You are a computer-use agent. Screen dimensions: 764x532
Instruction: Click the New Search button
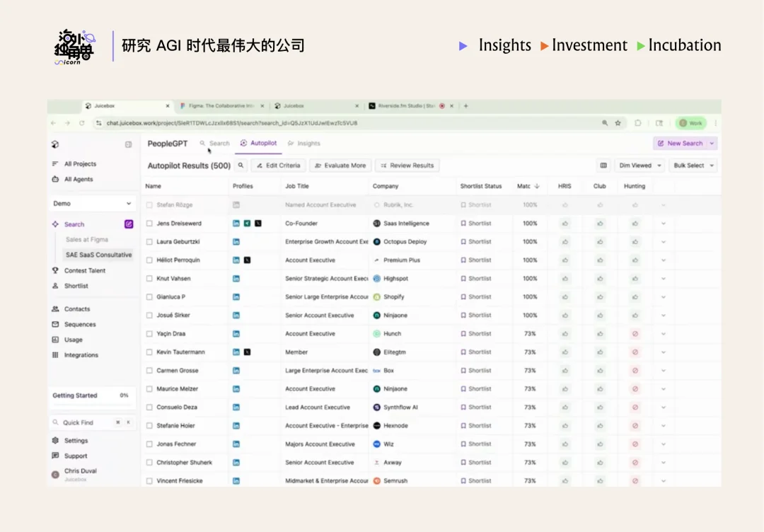(683, 143)
